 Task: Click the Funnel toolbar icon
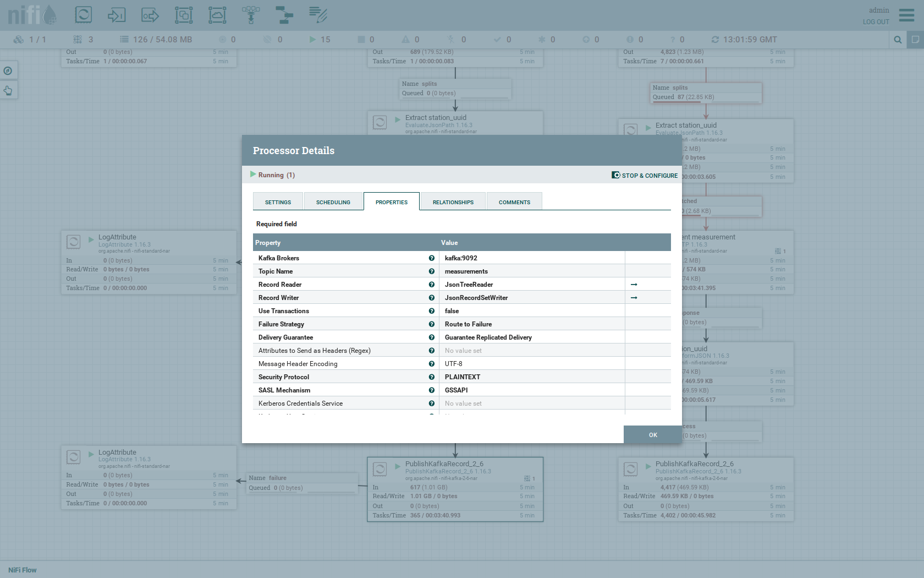click(x=251, y=15)
